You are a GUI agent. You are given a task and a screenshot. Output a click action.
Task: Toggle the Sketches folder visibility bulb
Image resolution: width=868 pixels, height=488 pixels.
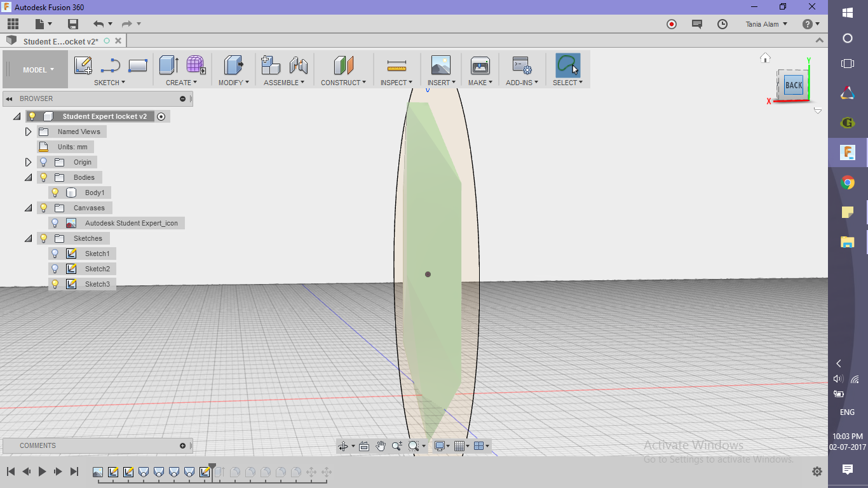click(43, 238)
